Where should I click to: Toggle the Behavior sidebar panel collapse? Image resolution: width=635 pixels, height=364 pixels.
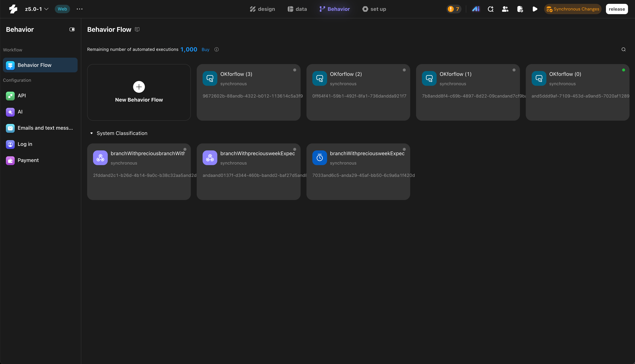coord(72,30)
